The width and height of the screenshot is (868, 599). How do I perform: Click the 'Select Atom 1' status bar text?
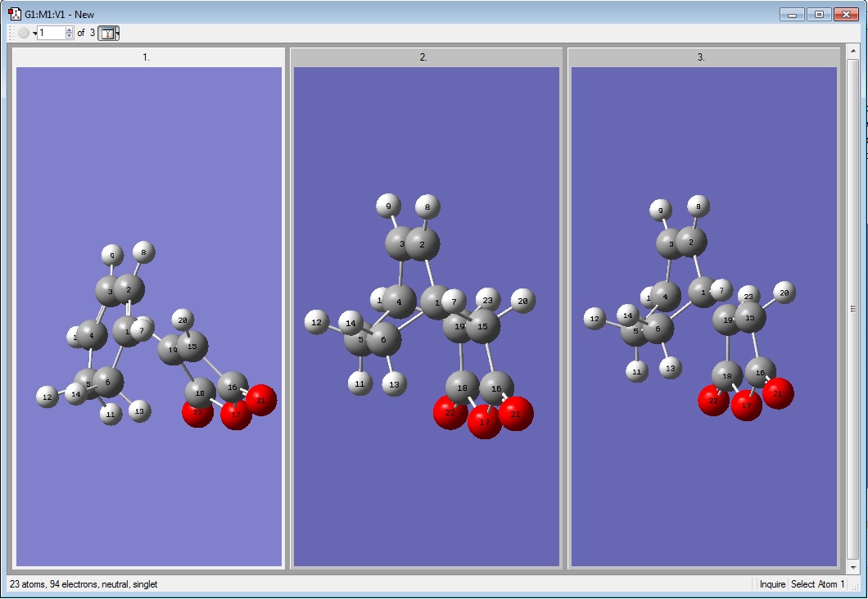coord(817,584)
